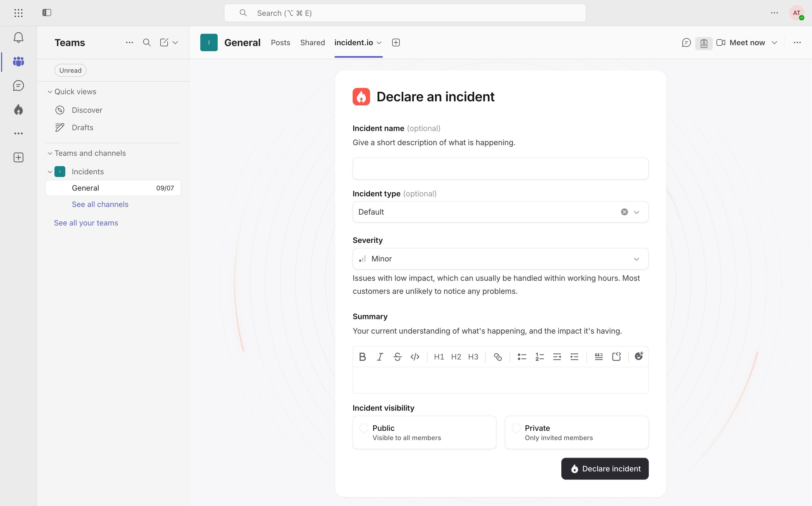
Task: Apply strikethrough formatting in Summary
Action: click(x=398, y=357)
